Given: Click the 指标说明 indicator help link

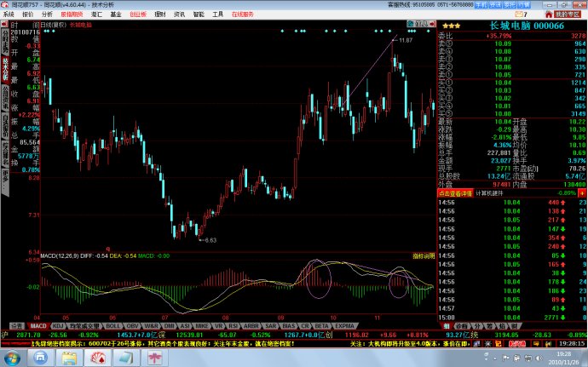Looking at the screenshot, I should tap(423, 255).
